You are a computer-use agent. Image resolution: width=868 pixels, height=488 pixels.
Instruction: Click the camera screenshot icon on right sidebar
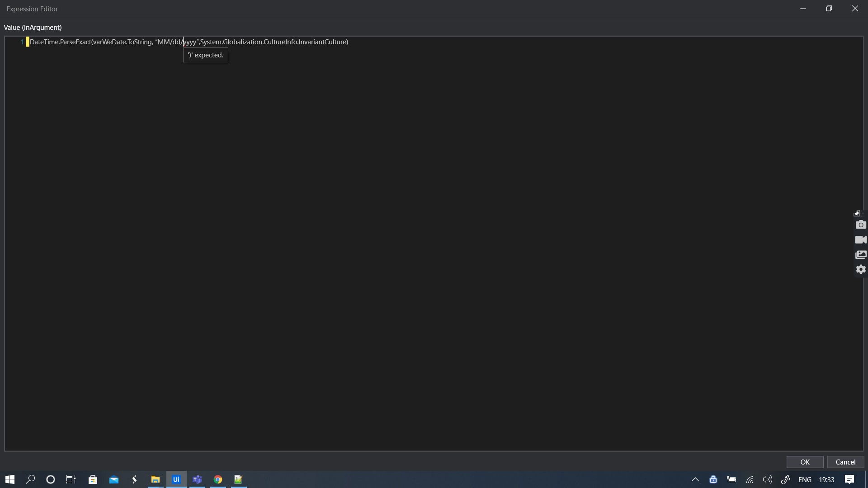pos(861,225)
